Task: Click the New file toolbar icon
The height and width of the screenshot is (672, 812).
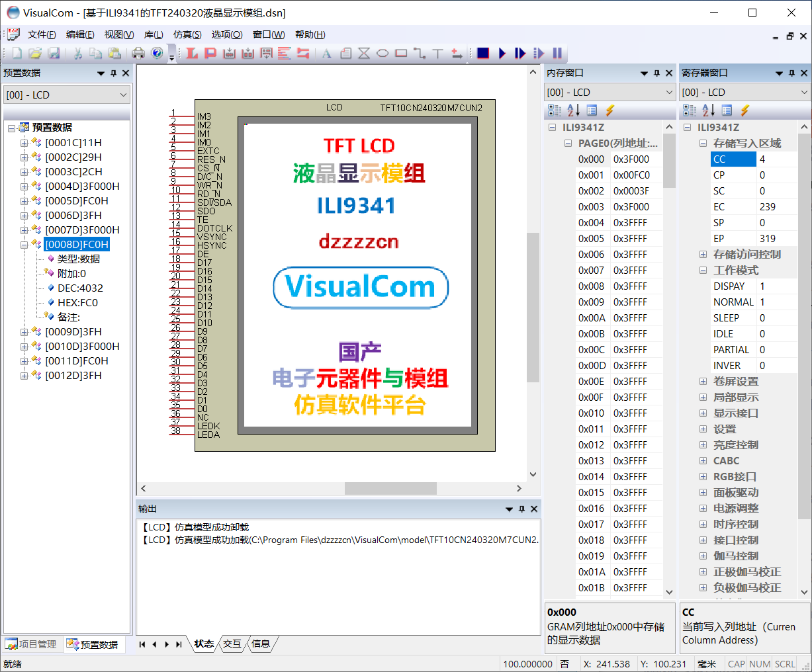Action: [x=17, y=53]
